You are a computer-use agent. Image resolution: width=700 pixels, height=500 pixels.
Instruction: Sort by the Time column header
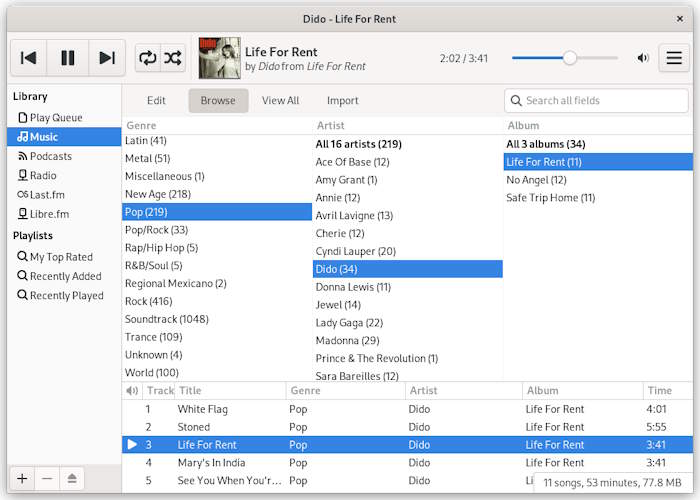click(x=668, y=391)
